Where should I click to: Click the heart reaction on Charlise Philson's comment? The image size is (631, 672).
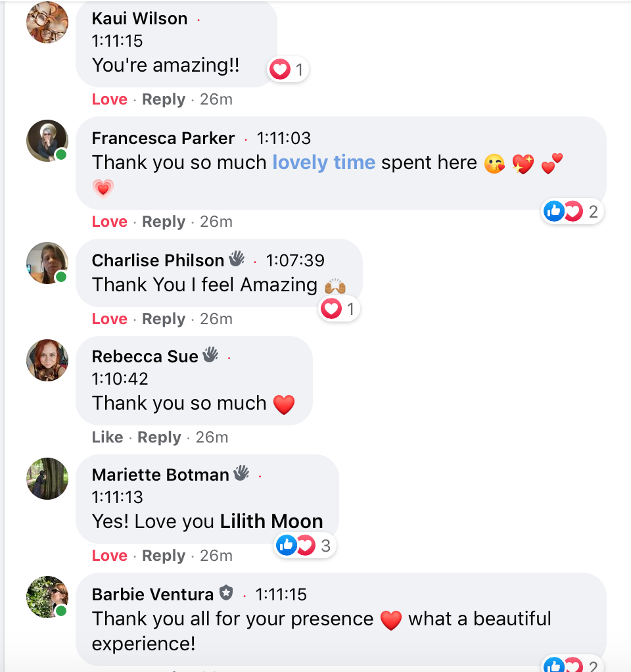(x=331, y=308)
